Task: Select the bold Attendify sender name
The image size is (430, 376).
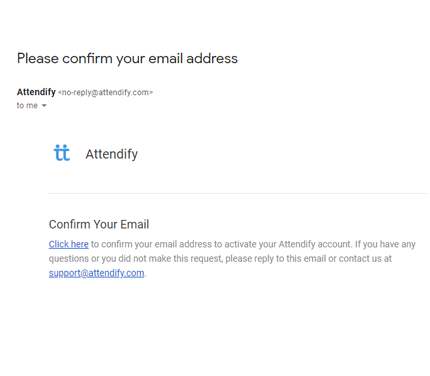Action: 36,92
